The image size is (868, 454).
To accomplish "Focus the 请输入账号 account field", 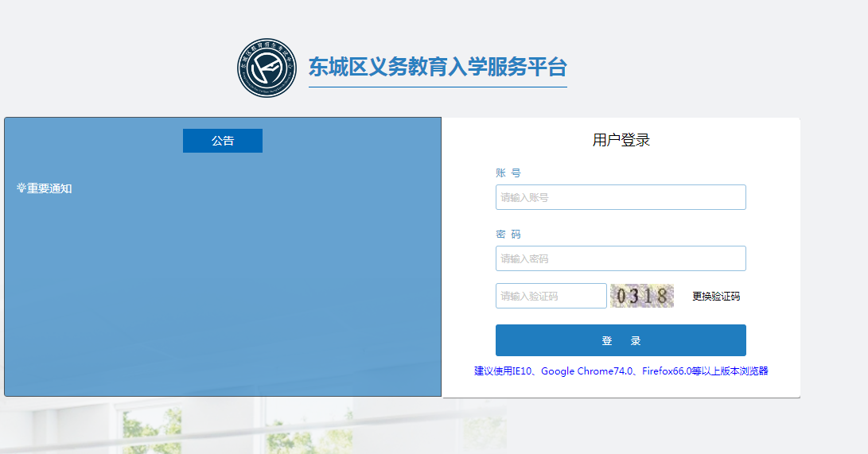I will [620, 197].
